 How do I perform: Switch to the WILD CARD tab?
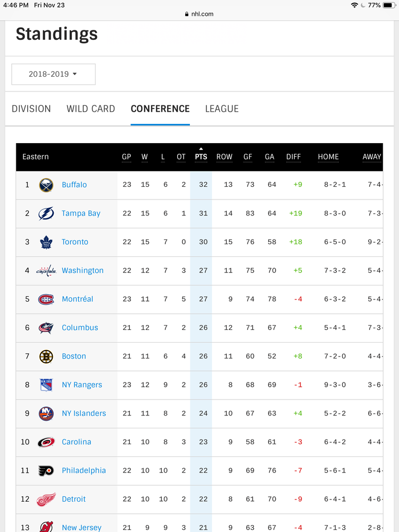(90, 109)
